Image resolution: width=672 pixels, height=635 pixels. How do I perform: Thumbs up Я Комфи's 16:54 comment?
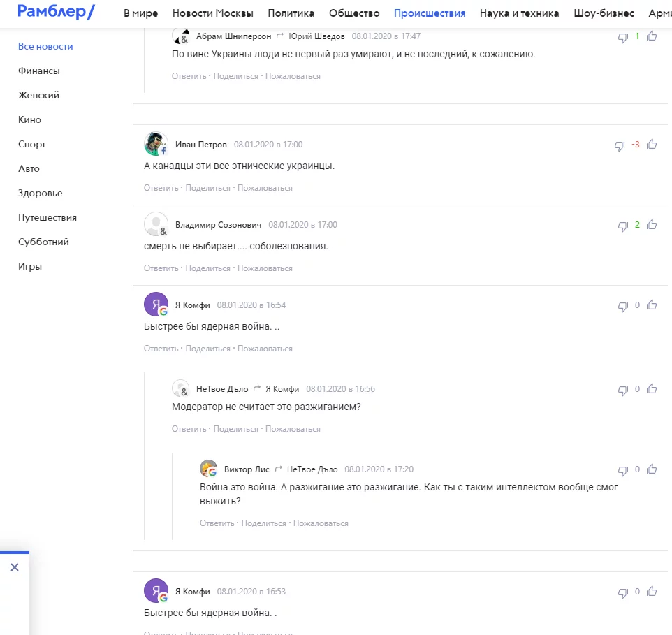[652, 305]
